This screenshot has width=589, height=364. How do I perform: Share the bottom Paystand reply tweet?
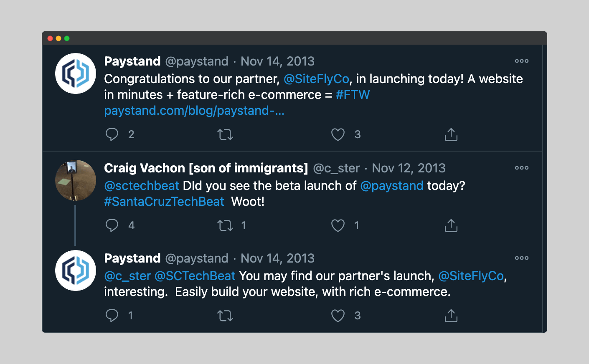click(x=451, y=316)
